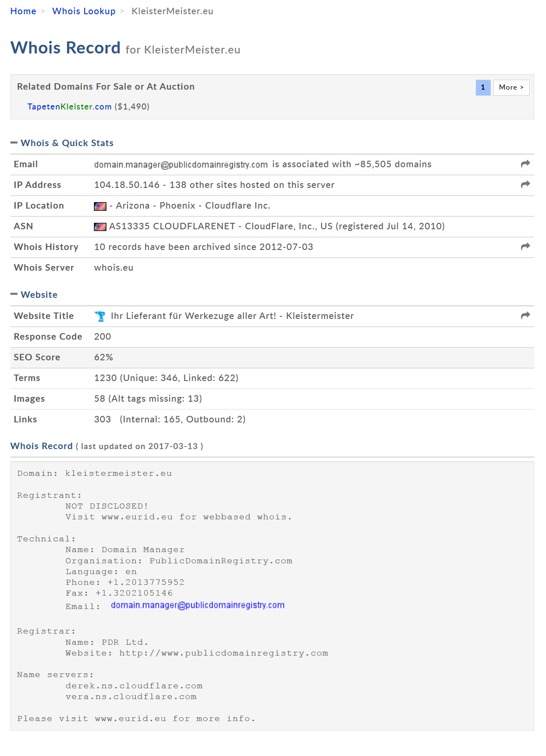Click 'Domain: kleistermeister.eu' line

click(x=94, y=473)
